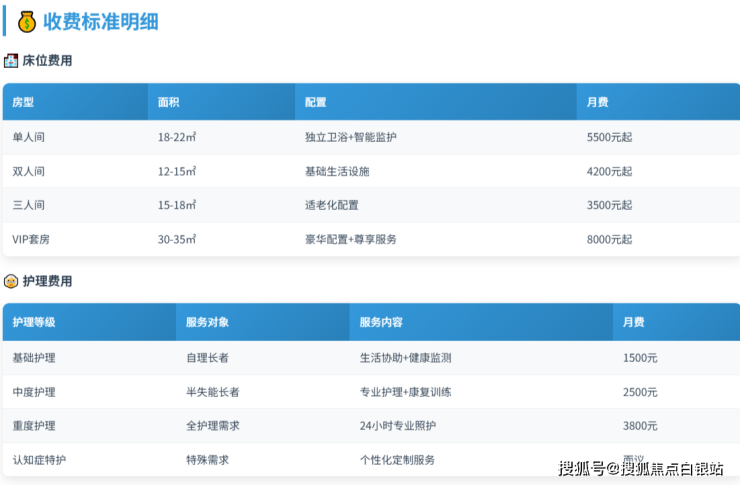Click the 服务对象 column header
The height and width of the screenshot is (485, 740).
(207, 323)
